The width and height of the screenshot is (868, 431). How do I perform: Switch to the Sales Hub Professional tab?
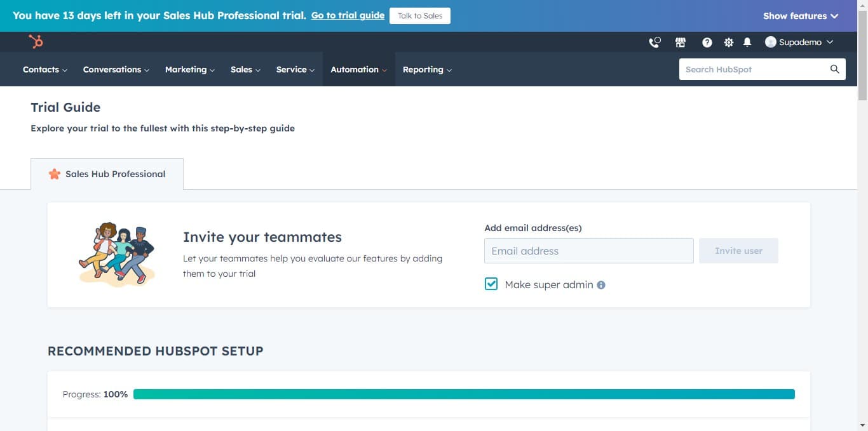pos(107,173)
